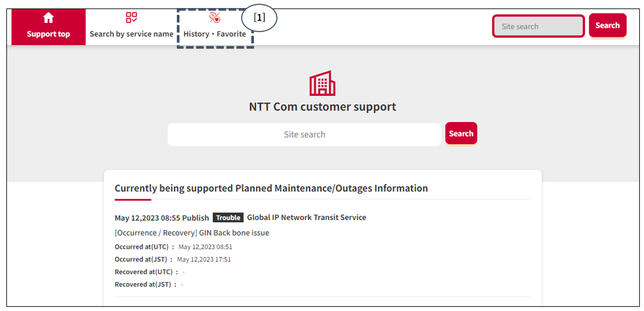This screenshot has width=644, height=311.
Task: Click the History Favorite heart icon
Action: tap(215, 18)
